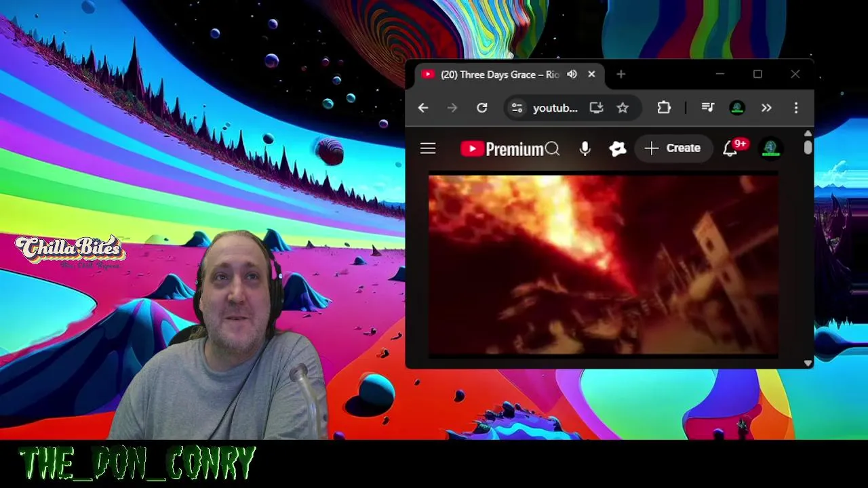Mute the tab using the speaker icon
The width and height of the screenshot is (868, 488).
(572, 75)
